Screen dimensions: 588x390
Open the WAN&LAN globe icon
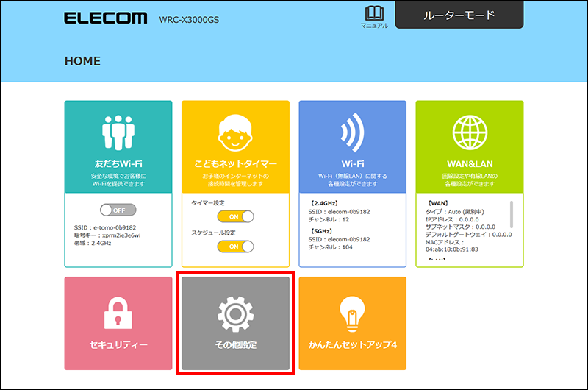[470, 132]
